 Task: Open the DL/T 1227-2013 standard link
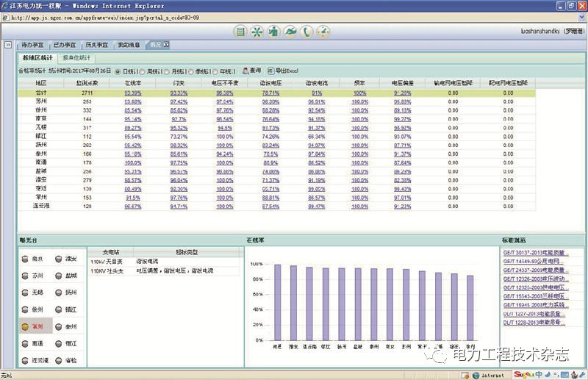click(x=532, y=313)
